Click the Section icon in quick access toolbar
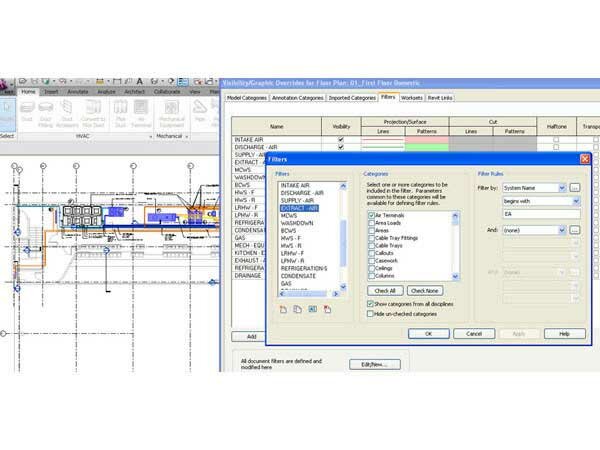Screen dimensions: 600x450 point(171,81)
